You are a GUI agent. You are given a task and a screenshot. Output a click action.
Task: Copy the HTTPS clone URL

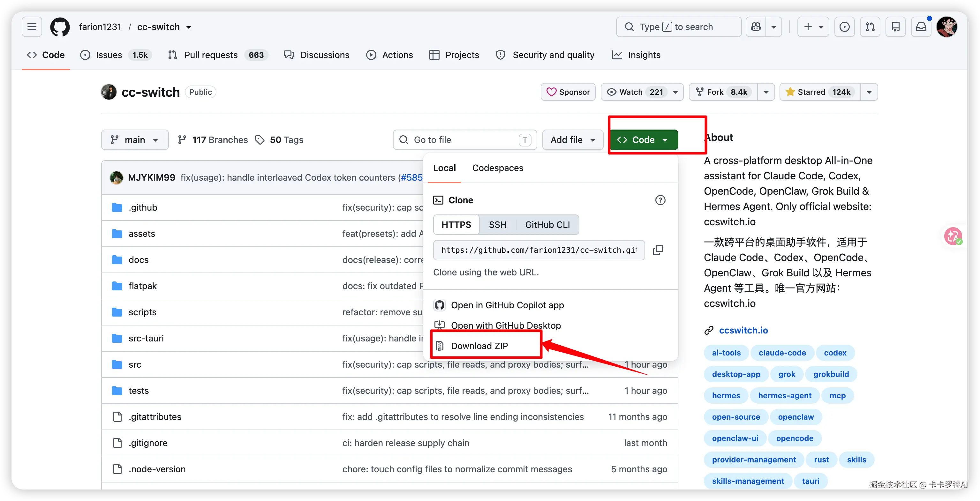pos(658,250)
